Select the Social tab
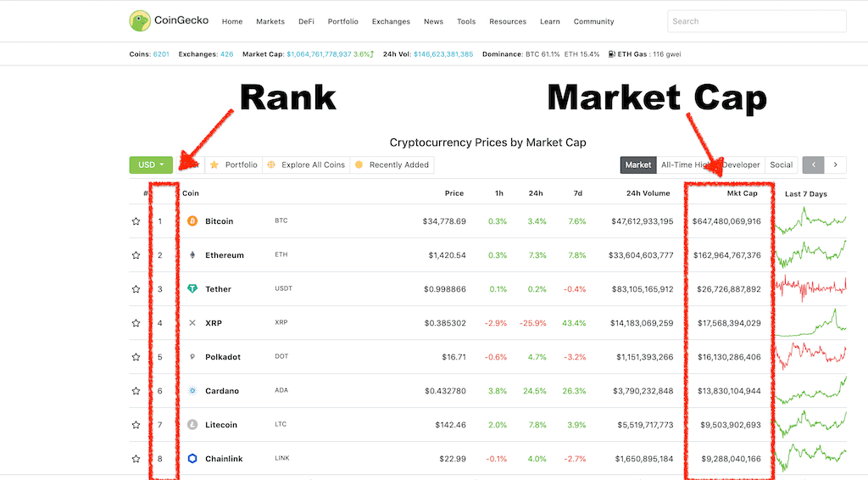This screenshot has width=868, height=480. [x=781, y=165]
